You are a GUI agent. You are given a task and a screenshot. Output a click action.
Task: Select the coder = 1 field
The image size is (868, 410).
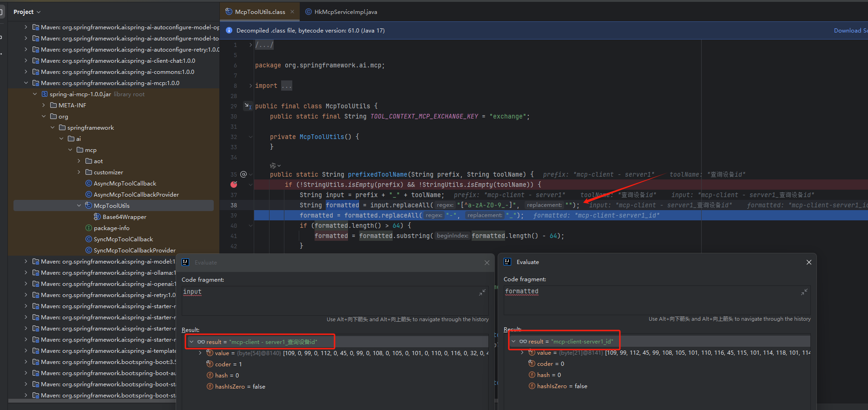[x=228, y=364]
